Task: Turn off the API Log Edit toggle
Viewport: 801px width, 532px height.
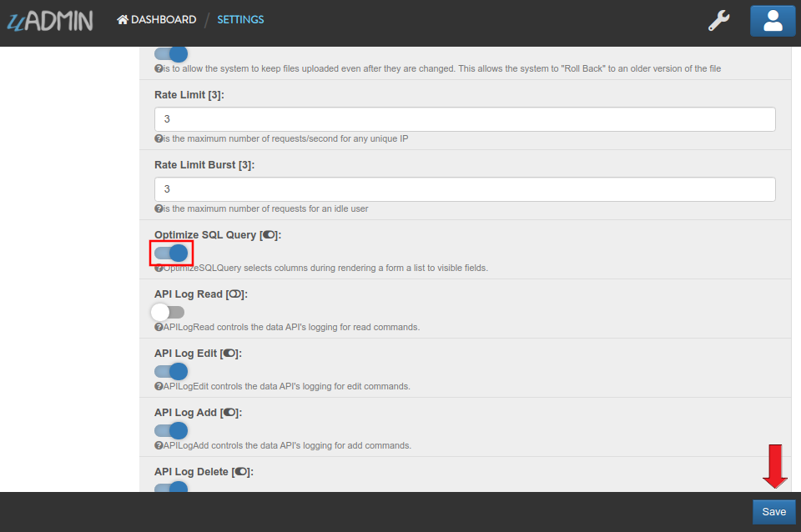Action: 171,371
